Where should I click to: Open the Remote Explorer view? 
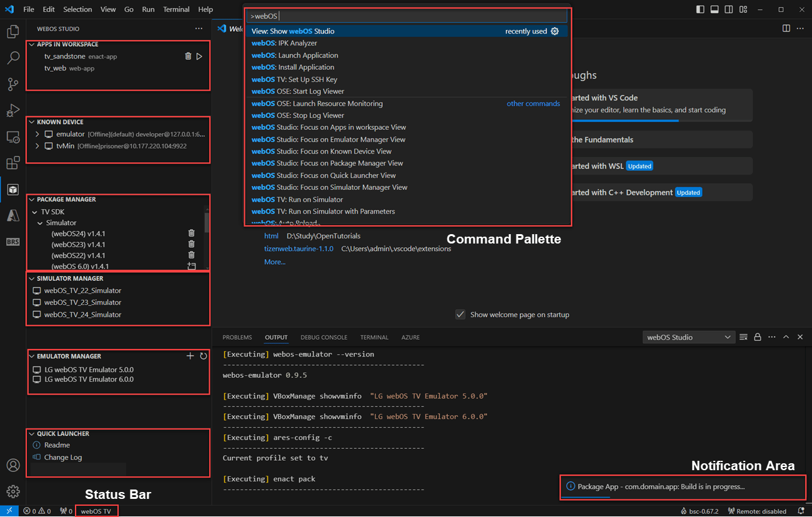point(12,137)
